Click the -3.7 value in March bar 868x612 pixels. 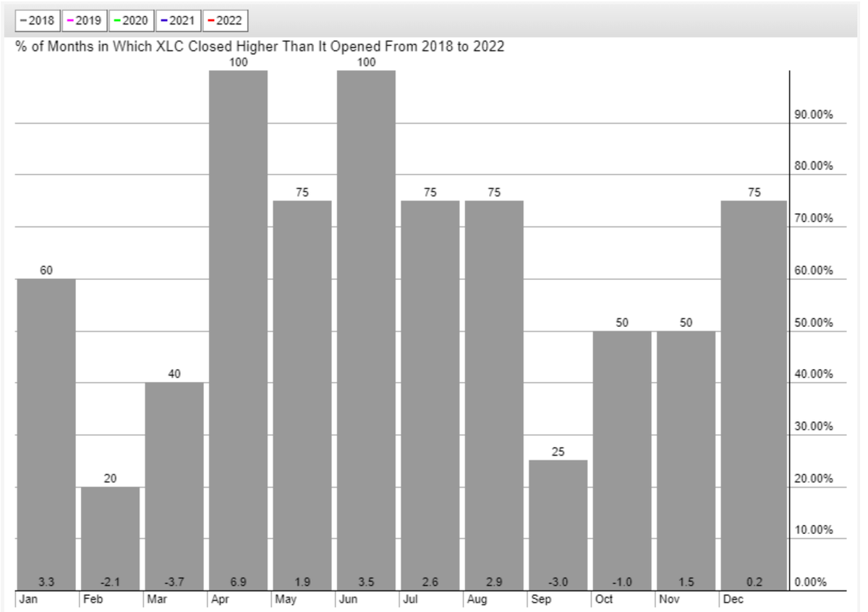(174, 582)
